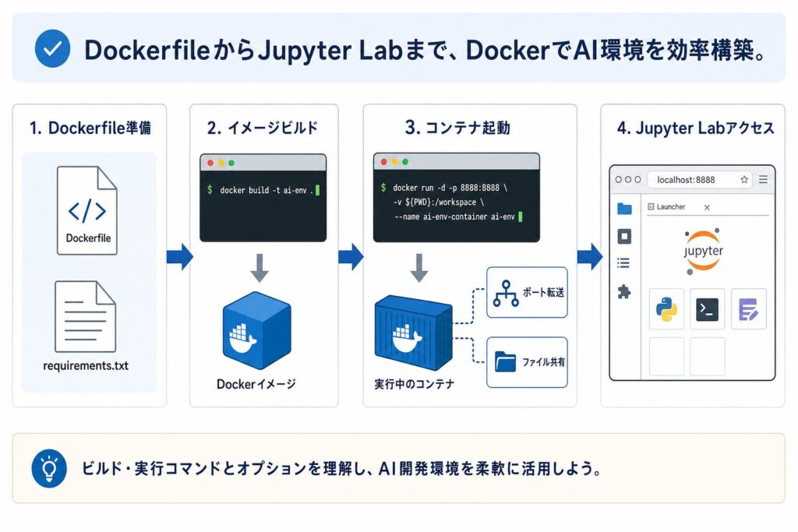Click the second empty launcher tile
798x532 pixels.
pos(708,356)
